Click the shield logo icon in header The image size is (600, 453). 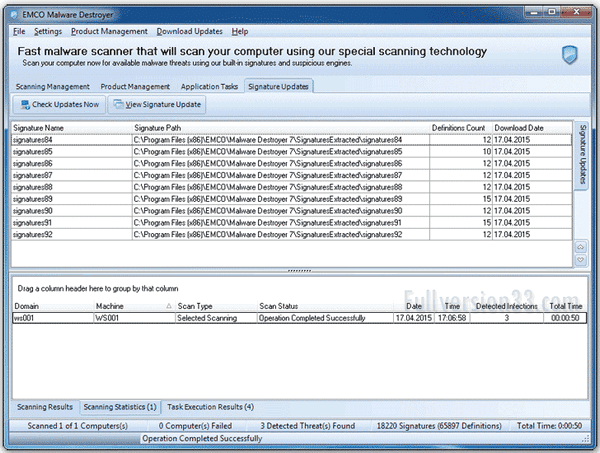click(569, 55)
